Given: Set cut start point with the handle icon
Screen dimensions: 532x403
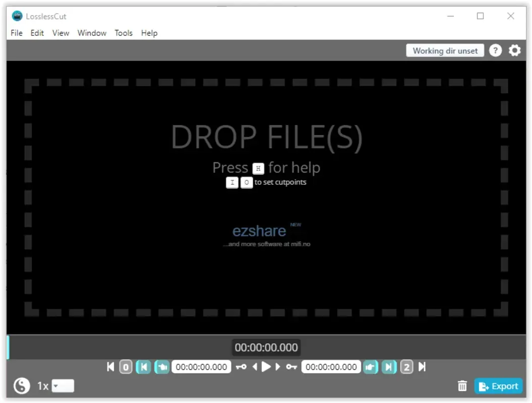Looking at the screenshot, I should pyautogui.click(x=162, y=367).
